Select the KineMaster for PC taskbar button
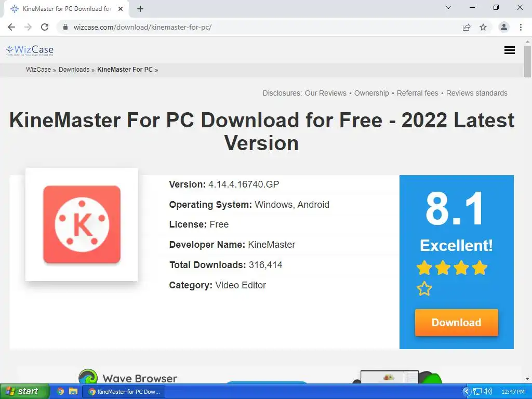The image size is (532, 399). click(x=124, y=392)
